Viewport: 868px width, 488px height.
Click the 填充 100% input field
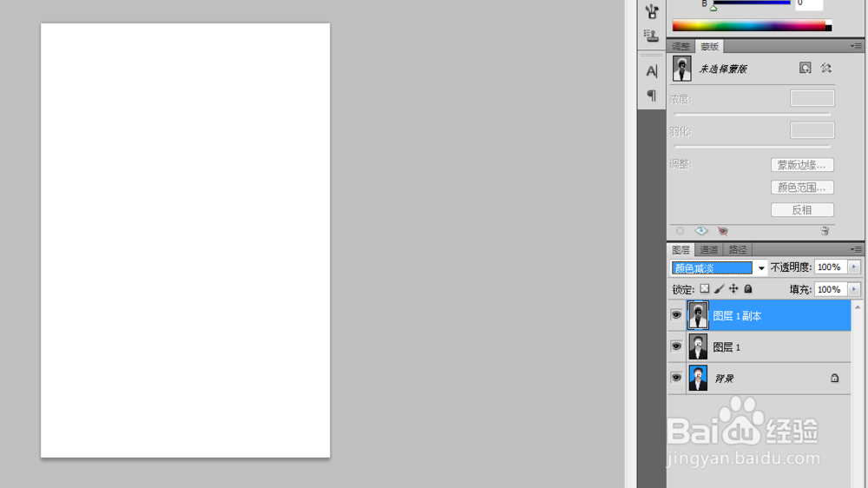pyautogui.click(x=831, y=289)
